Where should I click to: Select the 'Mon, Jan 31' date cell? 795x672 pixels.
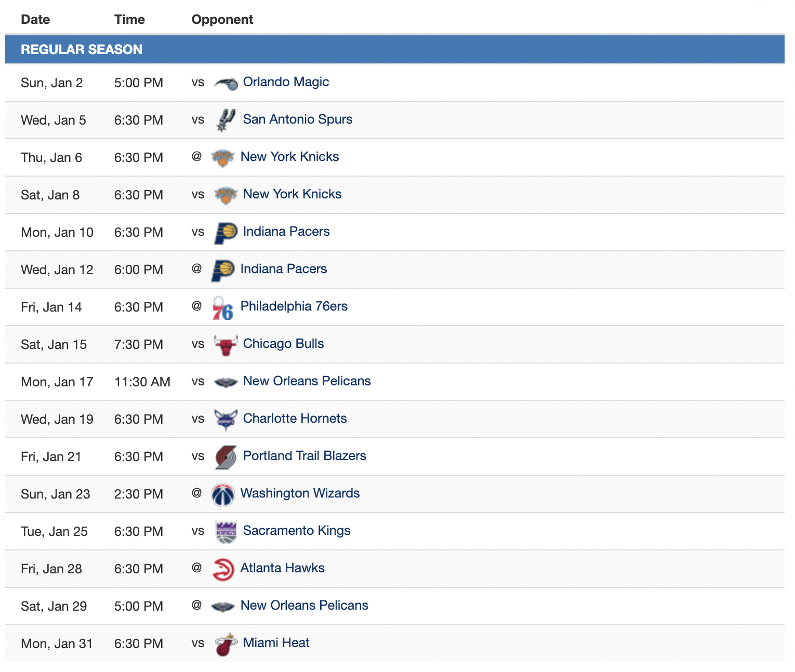pos(57,644)
